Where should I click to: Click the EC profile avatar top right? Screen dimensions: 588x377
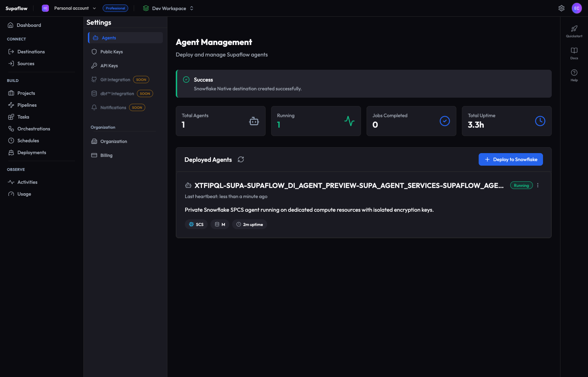pos(577,8)
